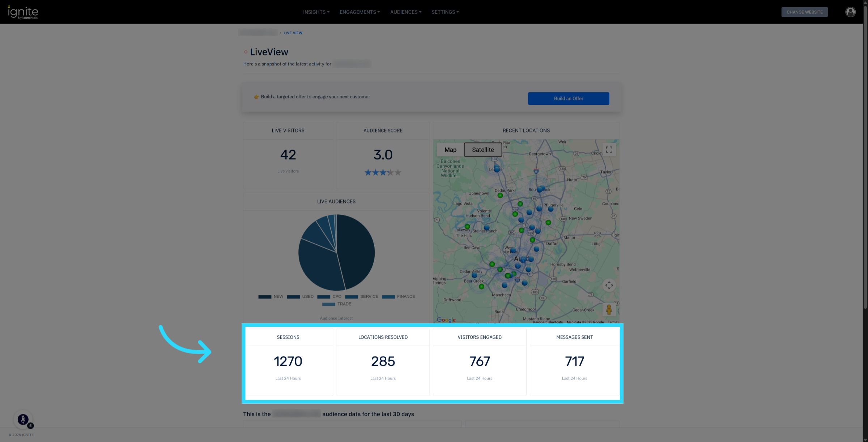Click the Google logo on map
Image resolution: width=868 pixels, height=442 pixels.
click(446, 320)
